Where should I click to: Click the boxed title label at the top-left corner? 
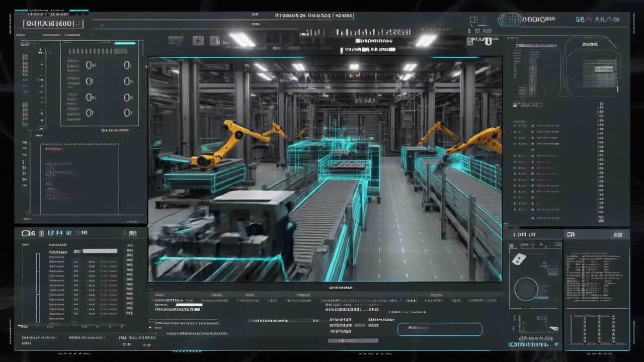pyautogui.click(x=53, y=23)
